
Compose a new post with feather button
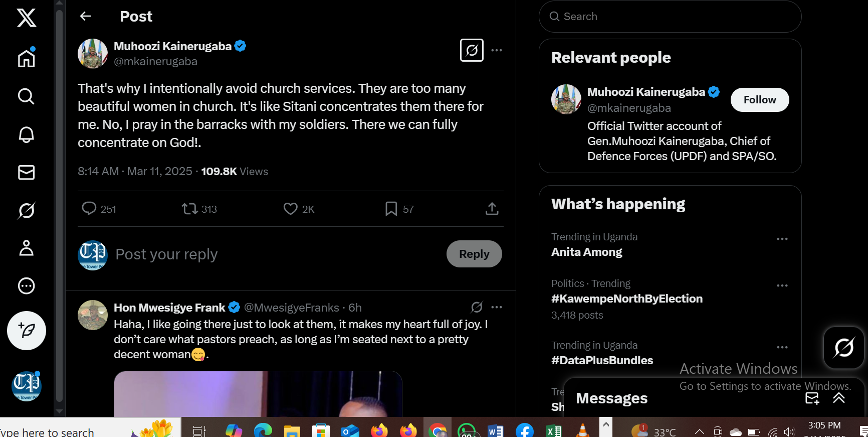[27, 331]
